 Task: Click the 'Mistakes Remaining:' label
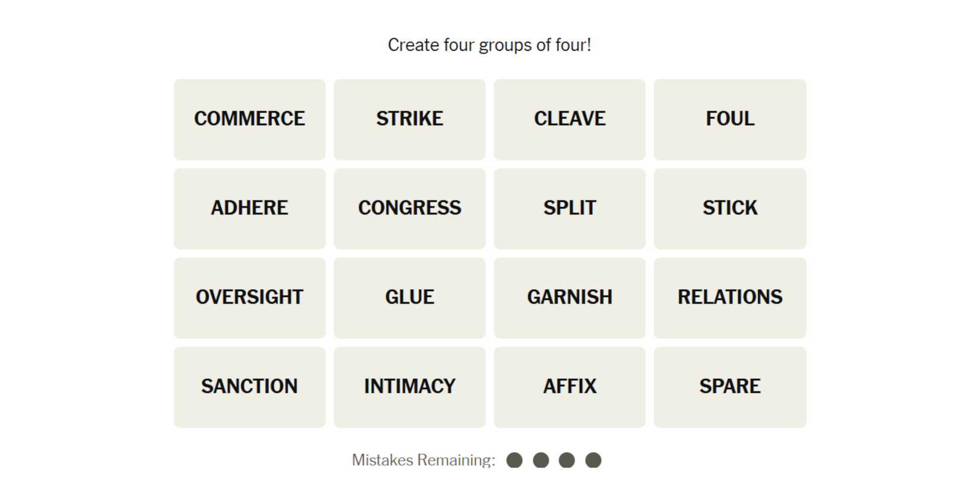point(423,460)
